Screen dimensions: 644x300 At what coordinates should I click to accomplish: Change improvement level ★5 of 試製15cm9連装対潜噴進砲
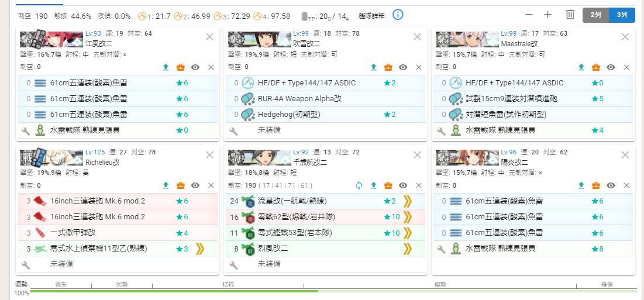598,99
